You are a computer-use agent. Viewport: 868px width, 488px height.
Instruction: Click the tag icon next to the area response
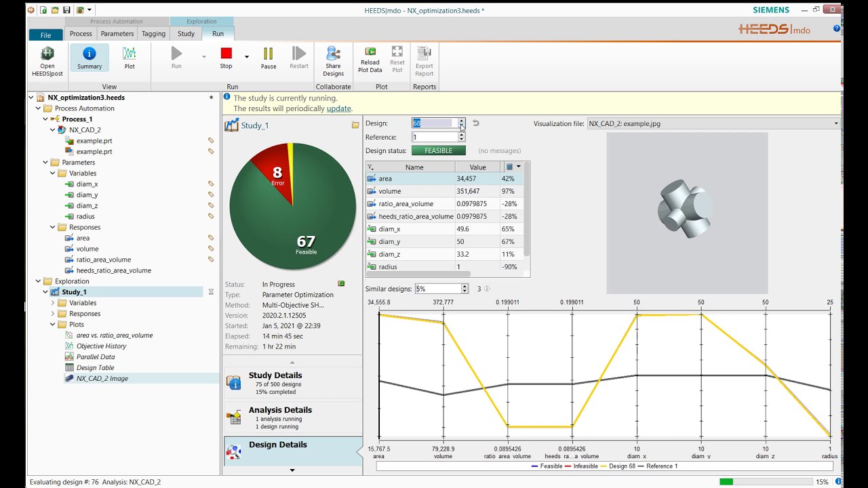click(211, 238)
